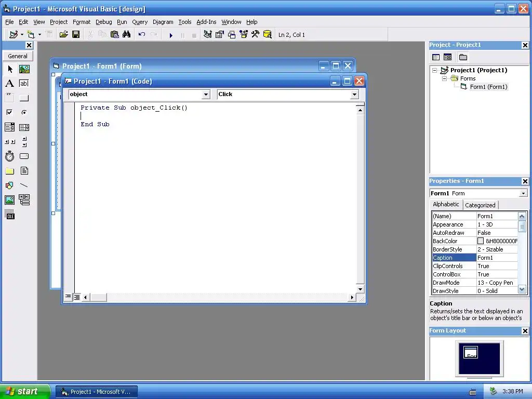Open the Add-Ins menu
Viewport: 532px width, 399px height.
[x=206, y=22]
